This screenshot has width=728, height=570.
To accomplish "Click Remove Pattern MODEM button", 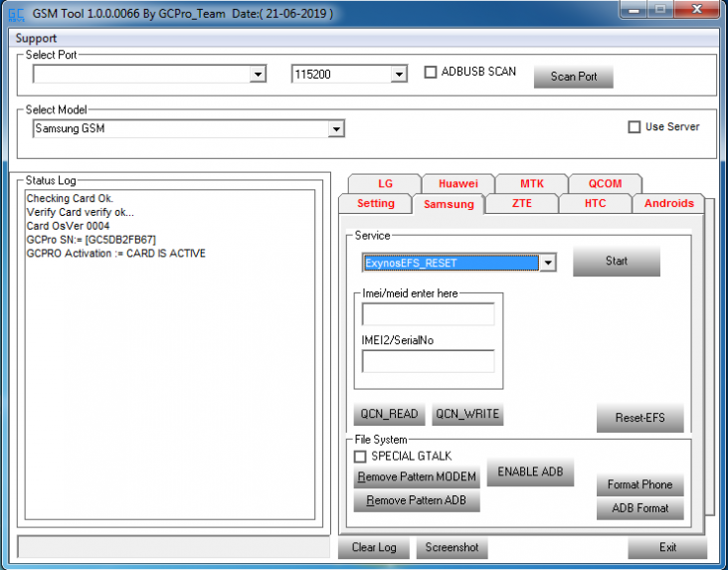I will [x=417, y=477].
